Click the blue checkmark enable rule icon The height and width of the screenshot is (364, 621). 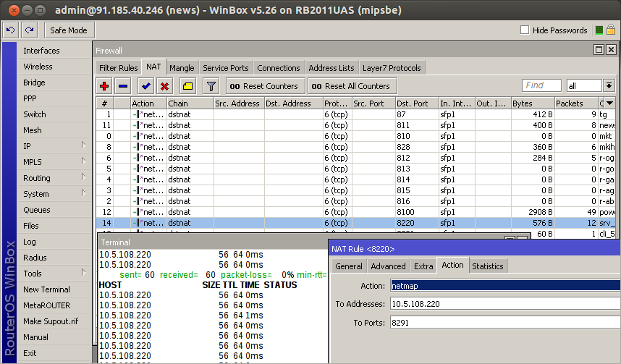pos(146,86)
